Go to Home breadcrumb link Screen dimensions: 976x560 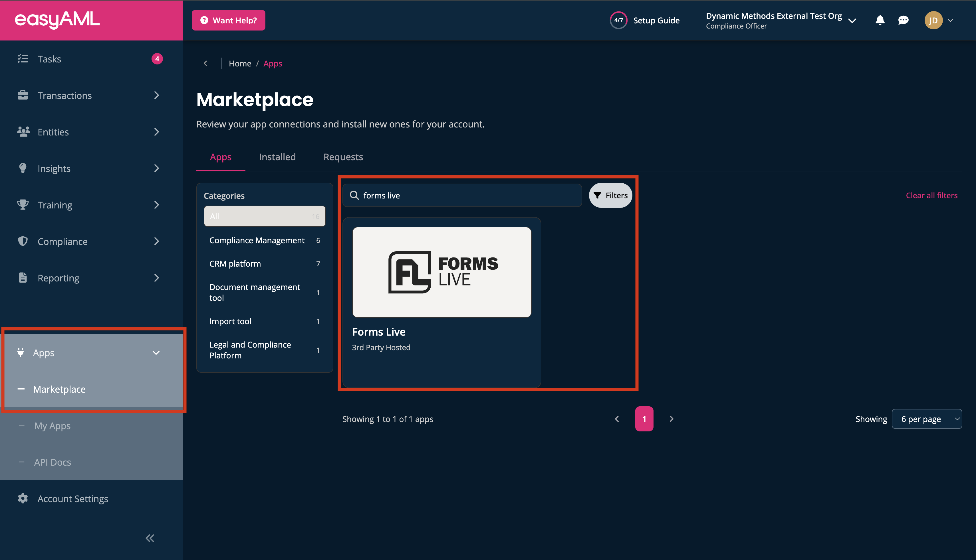point(240,64)
